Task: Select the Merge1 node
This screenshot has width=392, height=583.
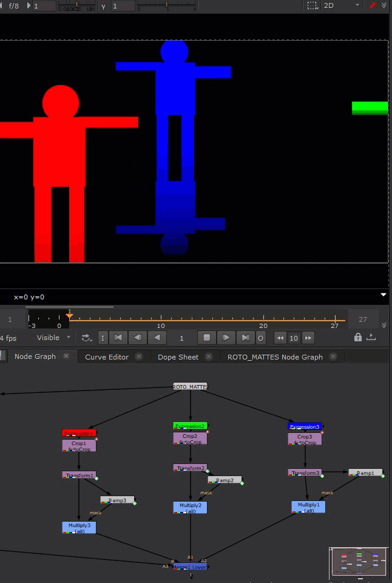Action: (190, 566)
